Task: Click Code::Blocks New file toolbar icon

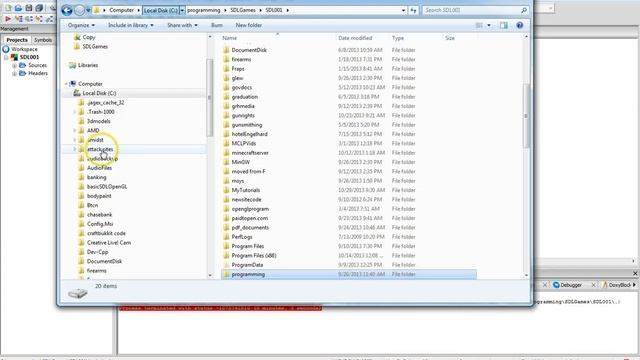Action: pyautogui.click(x=8, y=8)
